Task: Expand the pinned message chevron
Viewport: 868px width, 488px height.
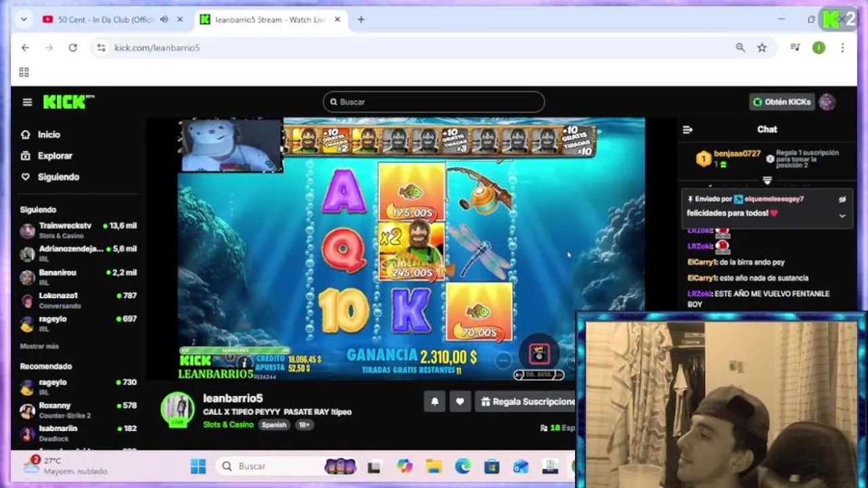Action: pos(842,216)
